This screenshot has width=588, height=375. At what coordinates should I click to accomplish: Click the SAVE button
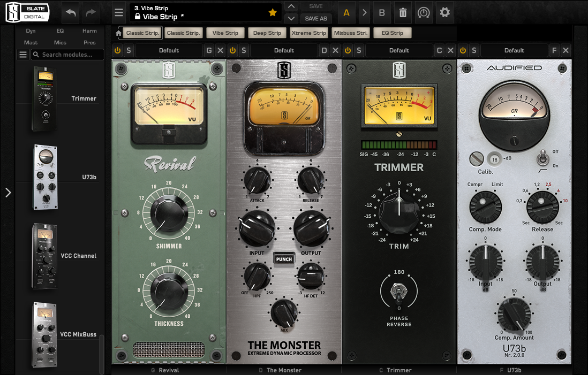(x=316, y=6)
